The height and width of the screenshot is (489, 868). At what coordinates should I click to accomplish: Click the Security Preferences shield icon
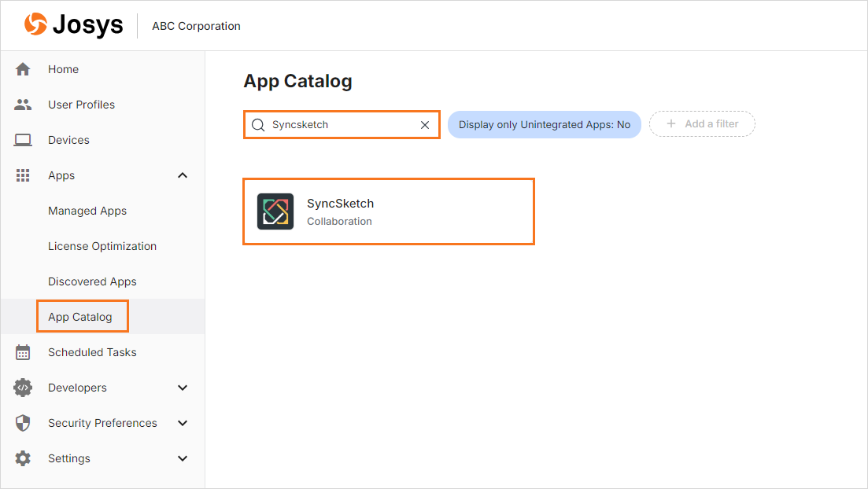tap(23, 423)
